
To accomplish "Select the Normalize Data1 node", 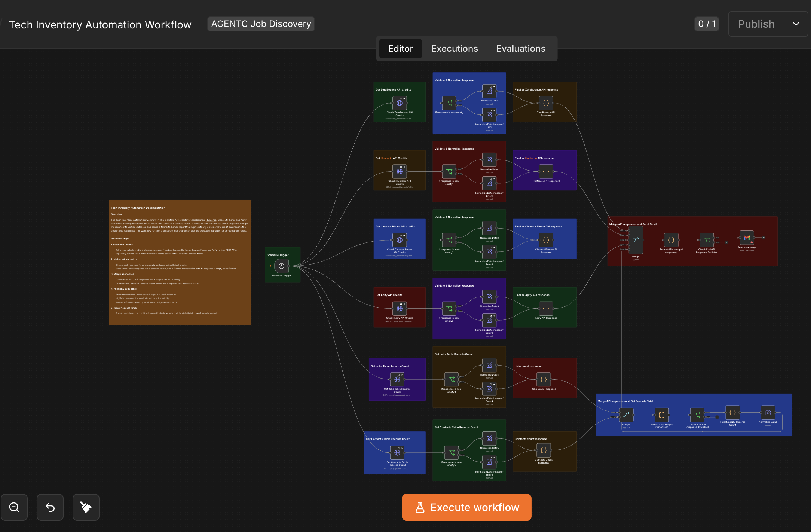I will pyautogui.click(x=489, y=160).
